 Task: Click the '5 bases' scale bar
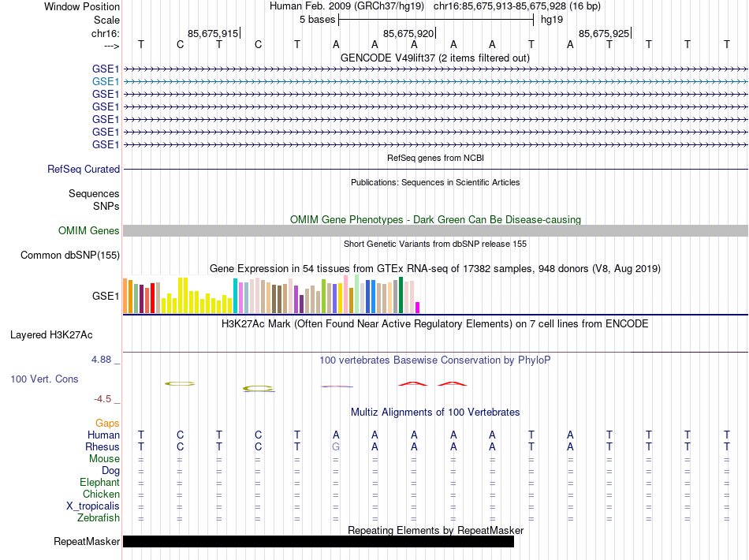[x=436, y=20]
